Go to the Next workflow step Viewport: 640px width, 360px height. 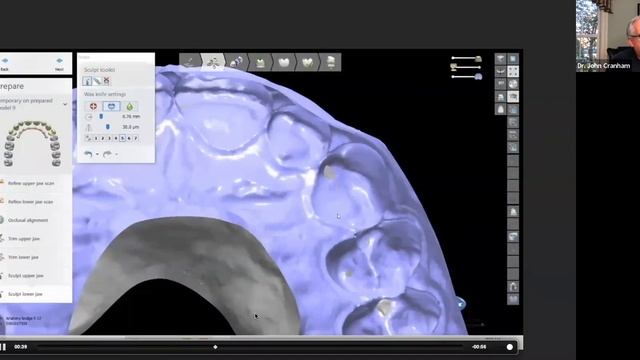click(60, 64)
